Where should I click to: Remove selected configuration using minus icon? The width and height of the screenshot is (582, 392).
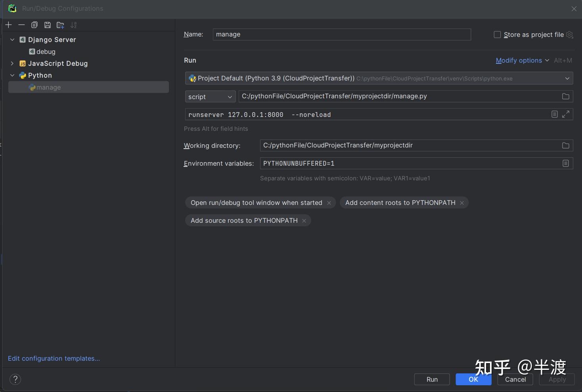pos(21,25)
